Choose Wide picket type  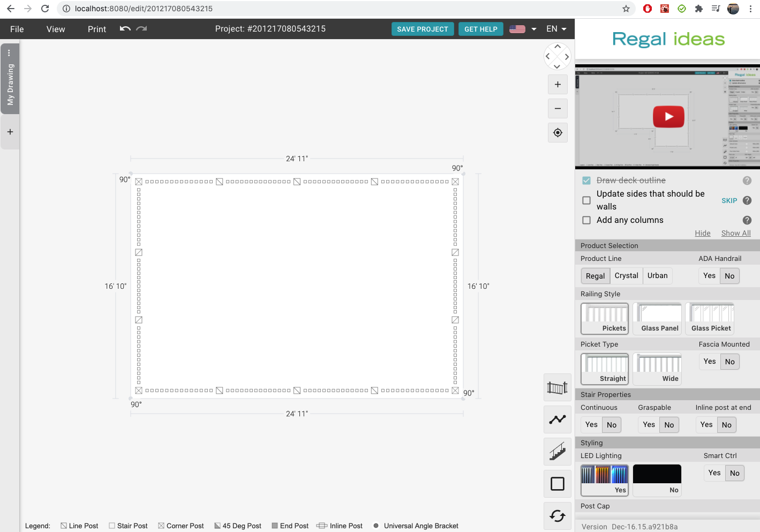tap(657, 369)
